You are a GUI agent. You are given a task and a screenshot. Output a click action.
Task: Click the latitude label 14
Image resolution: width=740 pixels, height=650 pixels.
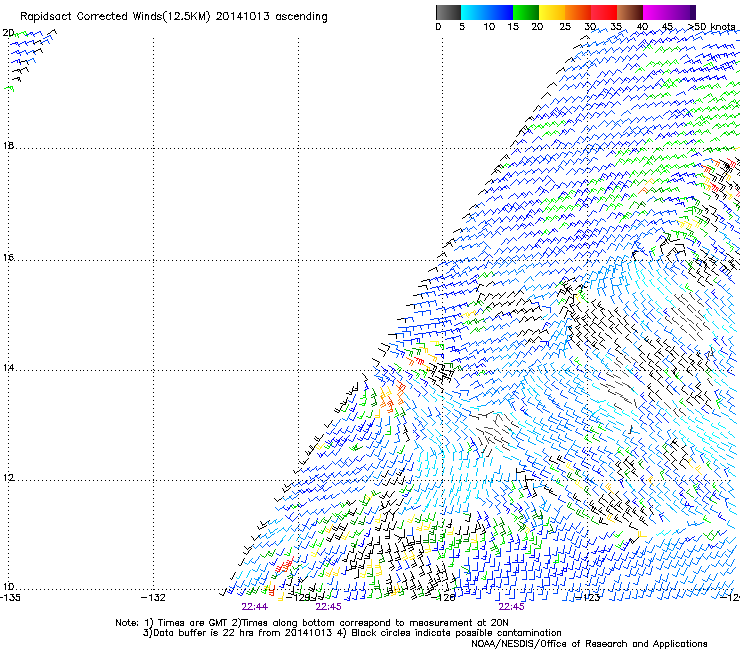point(8,368)
